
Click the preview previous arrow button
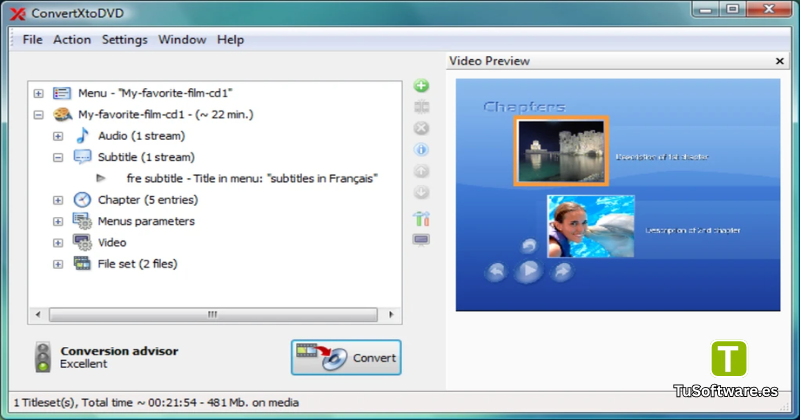(x=496, y=271)
